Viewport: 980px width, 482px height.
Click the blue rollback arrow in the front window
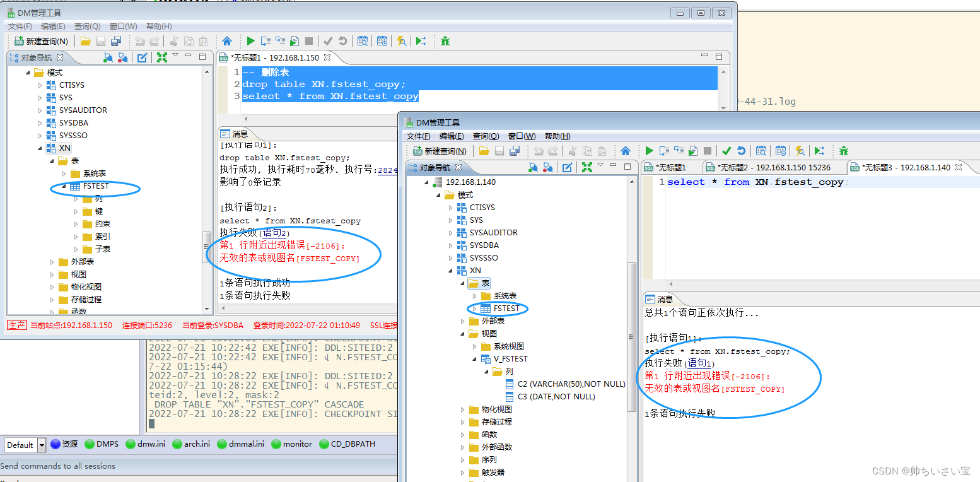tap(741, 151)
